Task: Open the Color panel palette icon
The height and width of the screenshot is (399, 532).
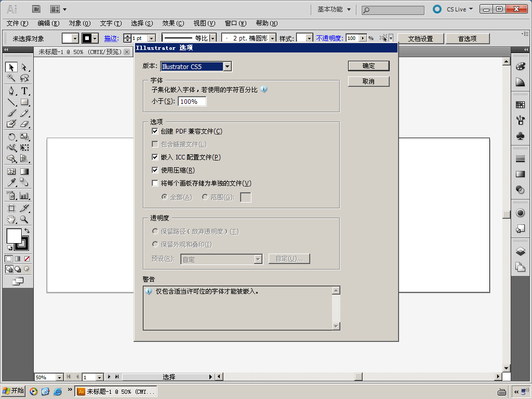Action: coord(520,66)
